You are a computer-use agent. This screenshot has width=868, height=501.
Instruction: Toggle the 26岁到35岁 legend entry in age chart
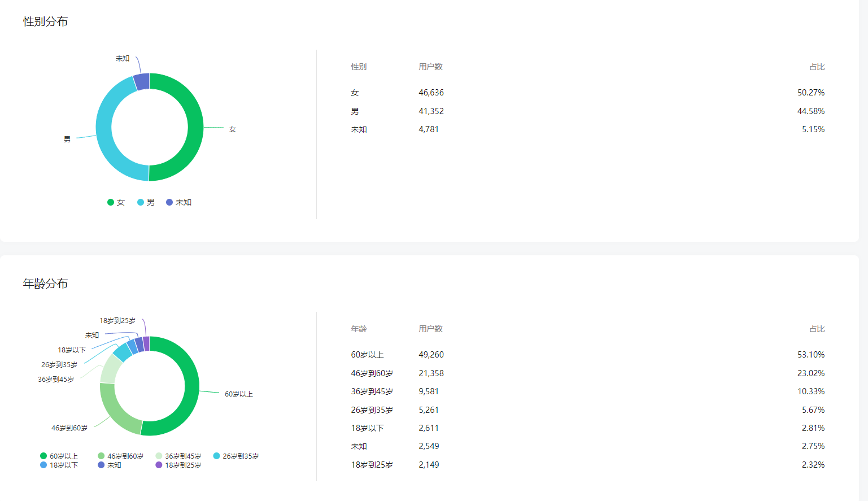236,456
